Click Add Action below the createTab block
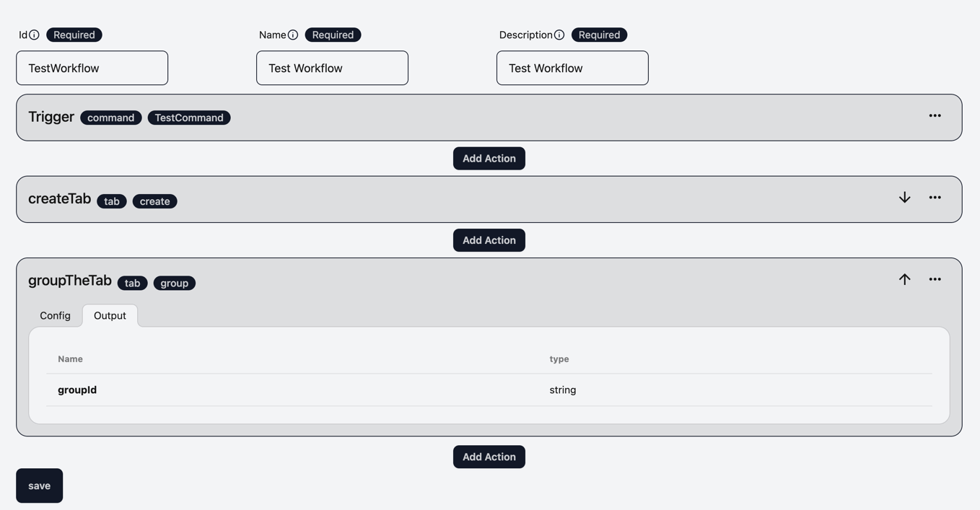The image size is (980, 510). [489, 239]
